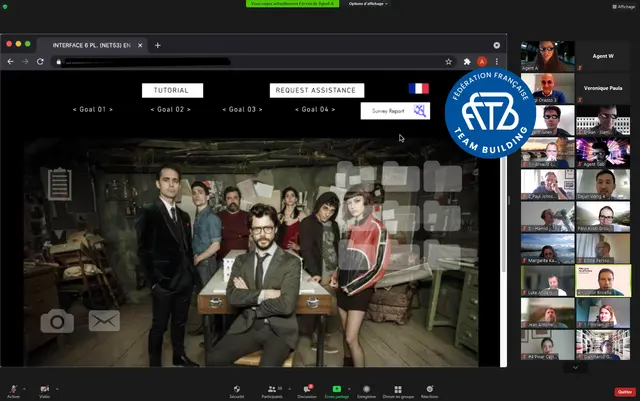This screenshot has height=401, width=640.
Task: Click the green Écran partagé share icon
Action: pos(337,391)
